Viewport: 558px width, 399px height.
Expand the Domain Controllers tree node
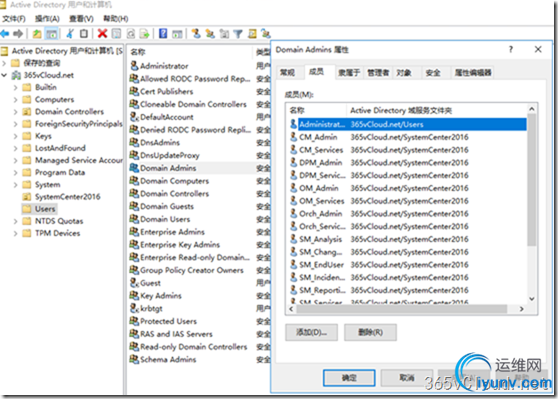(15, 112)
